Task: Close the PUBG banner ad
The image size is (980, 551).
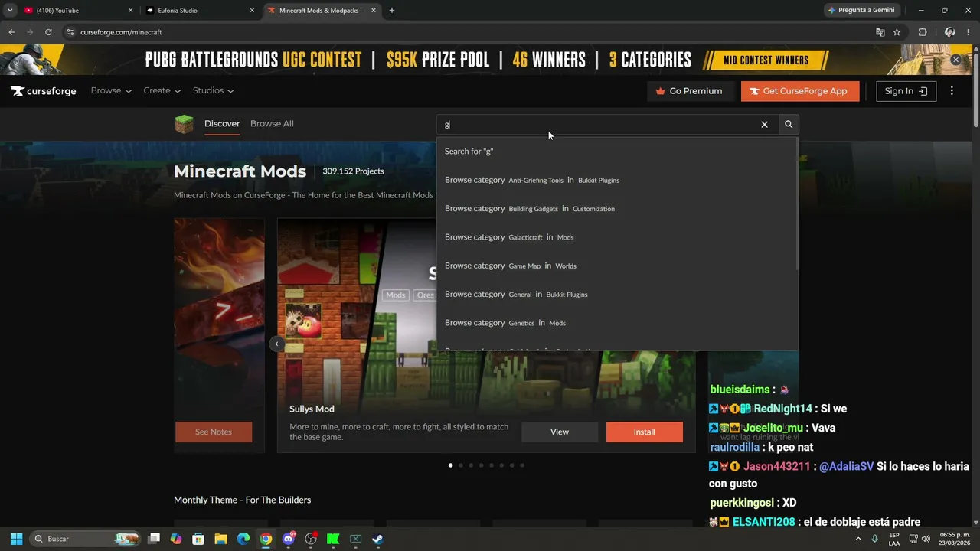Action: (x=955, y=60)
